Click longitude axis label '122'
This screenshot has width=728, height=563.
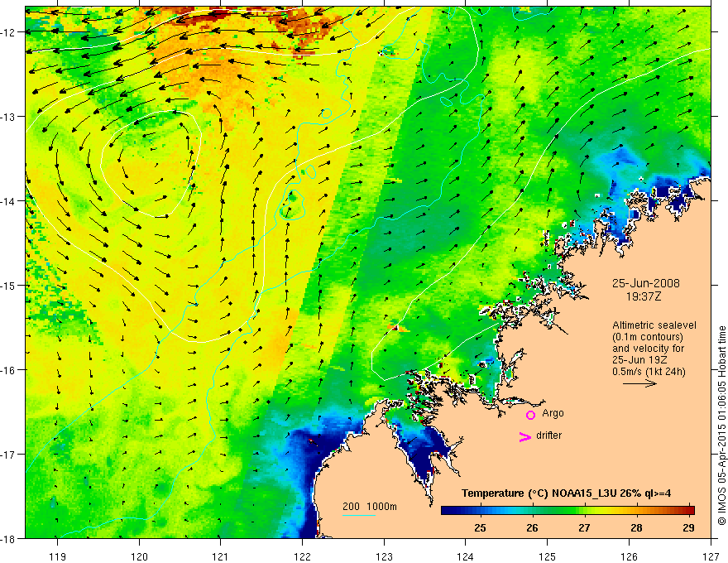pos(302,556)
